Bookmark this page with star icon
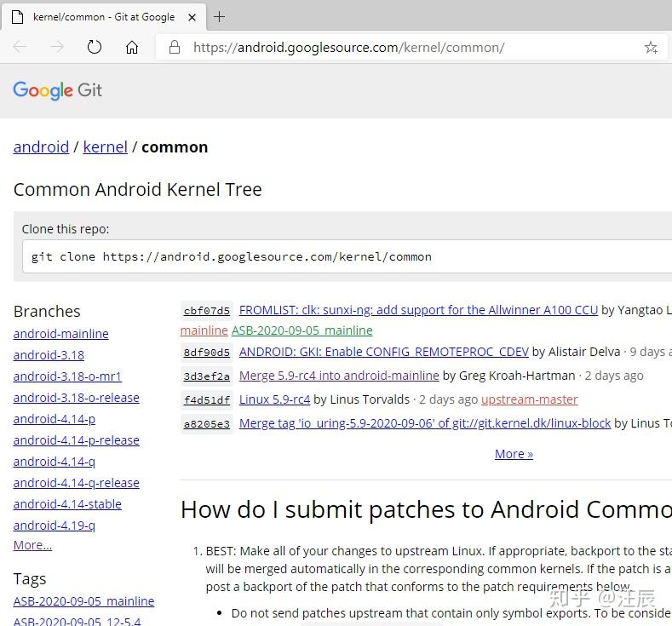Screen dimensions: 672x626 point(651,48)
